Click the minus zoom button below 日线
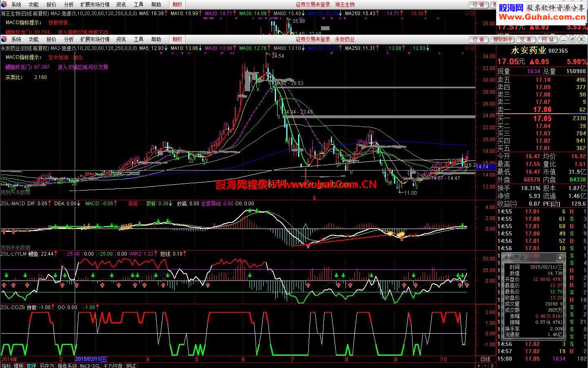This screenshot has height=368, width=588. click(486, 366)
